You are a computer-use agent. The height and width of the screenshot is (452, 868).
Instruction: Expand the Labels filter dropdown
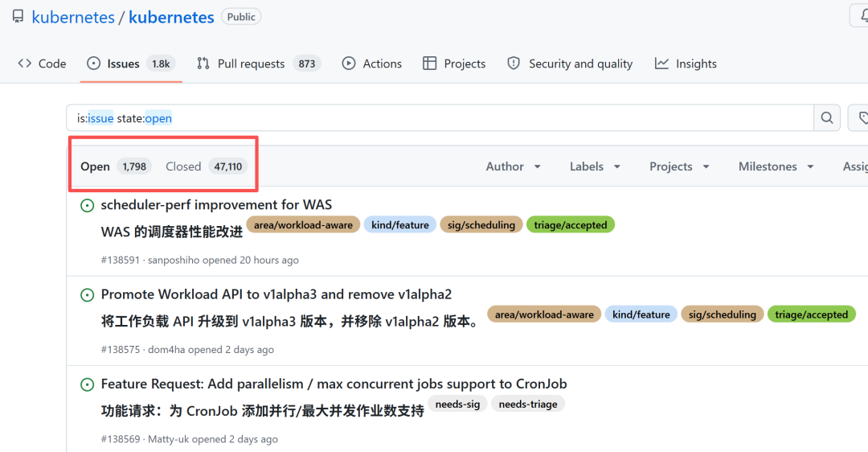pos(595,166)
